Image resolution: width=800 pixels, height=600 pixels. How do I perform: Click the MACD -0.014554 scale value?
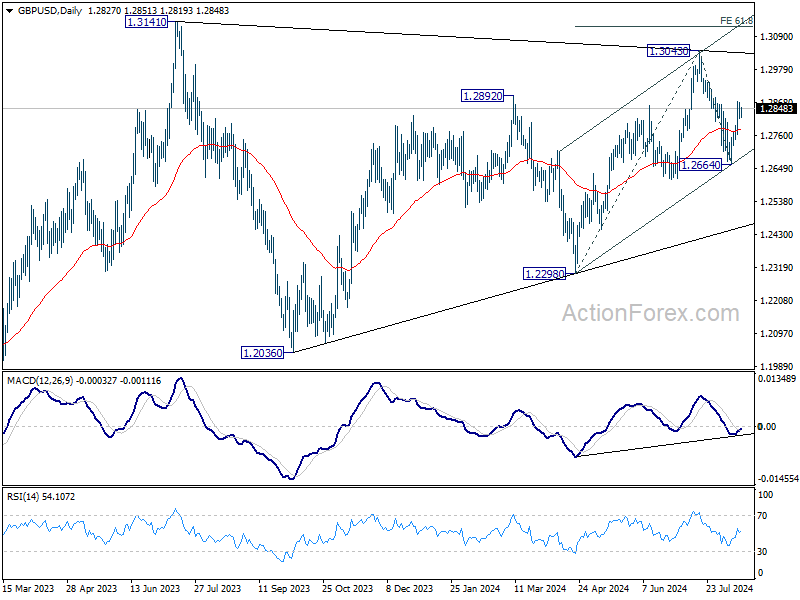click(x=778, y=479)
